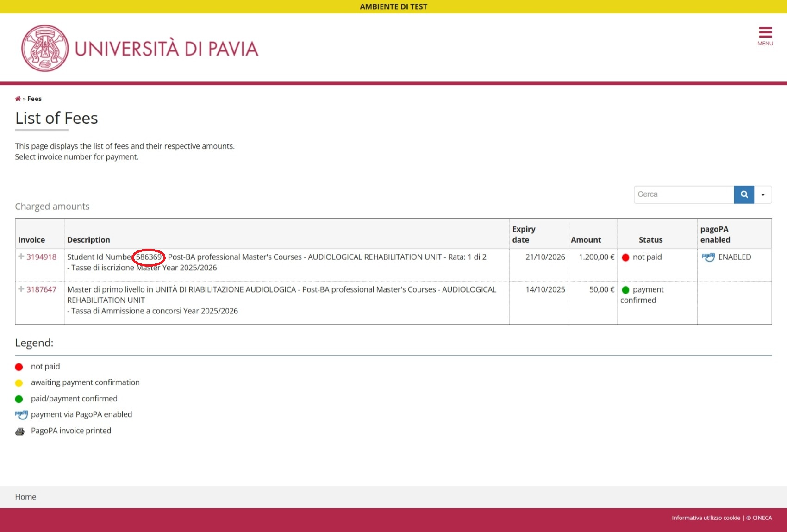Click pagoPA icon in the legend
This screenshot has height=532, width=787.
click(21, 414)
